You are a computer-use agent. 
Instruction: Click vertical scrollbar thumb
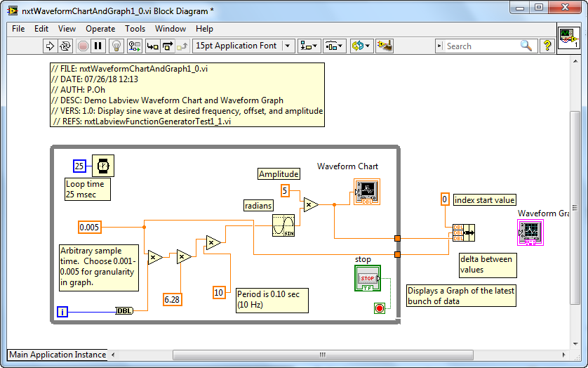pos(575,208)
